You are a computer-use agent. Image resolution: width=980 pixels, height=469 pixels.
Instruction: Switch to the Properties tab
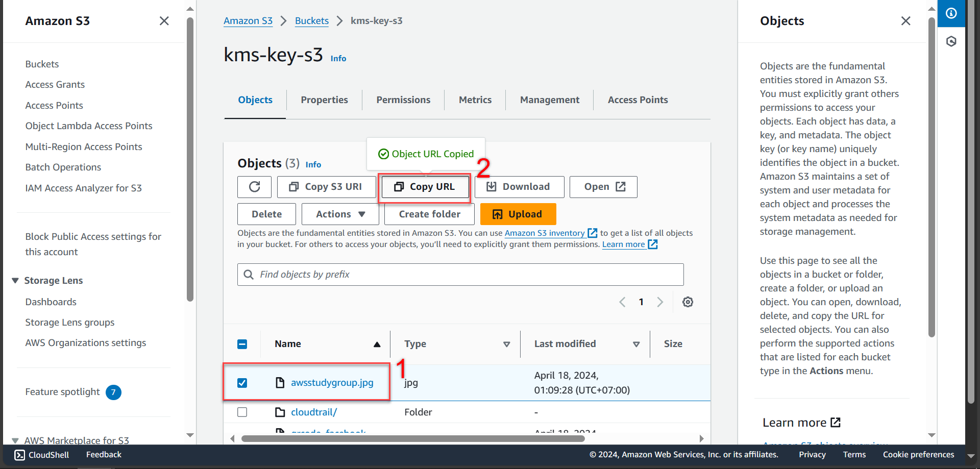[324, 100]
